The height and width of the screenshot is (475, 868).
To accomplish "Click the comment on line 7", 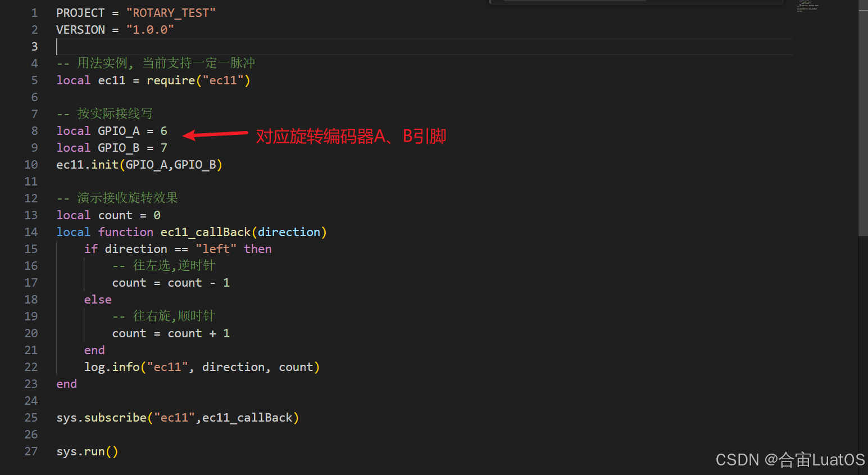I will [x=104, y=114].
